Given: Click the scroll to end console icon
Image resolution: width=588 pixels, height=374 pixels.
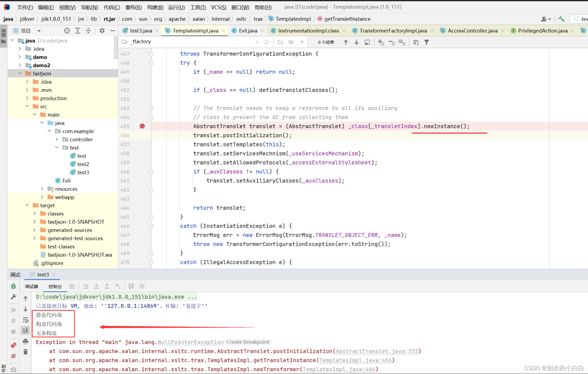Looking at the screenshot, I should (26, 331).
